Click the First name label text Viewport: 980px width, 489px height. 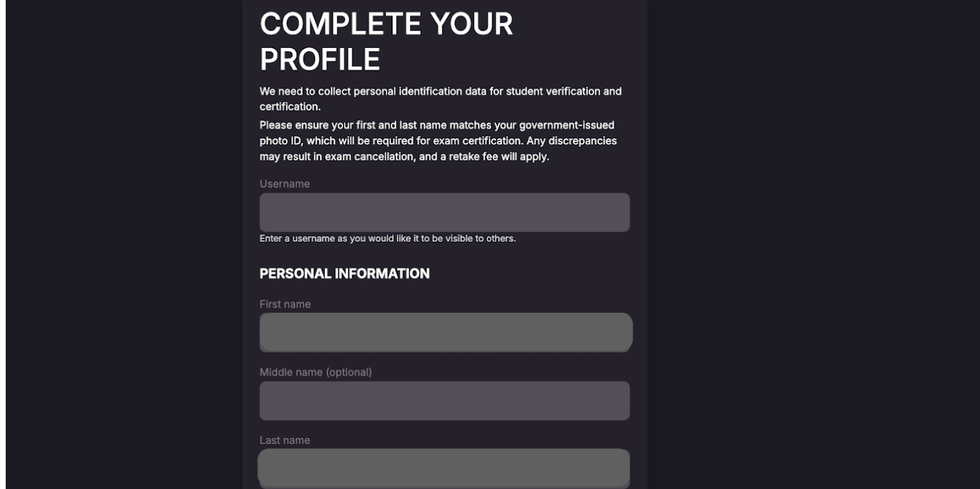coord(285,304)
